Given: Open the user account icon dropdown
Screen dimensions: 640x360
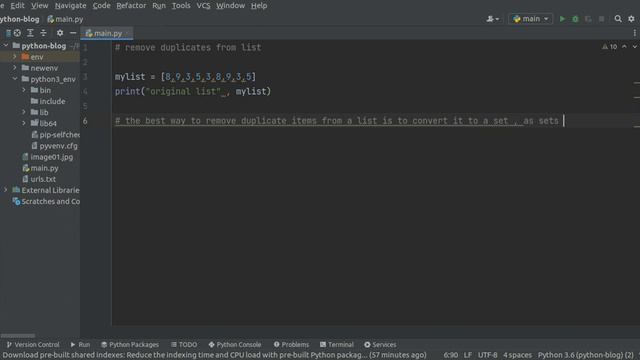Looking at the screenshot, I should point(493,19).
